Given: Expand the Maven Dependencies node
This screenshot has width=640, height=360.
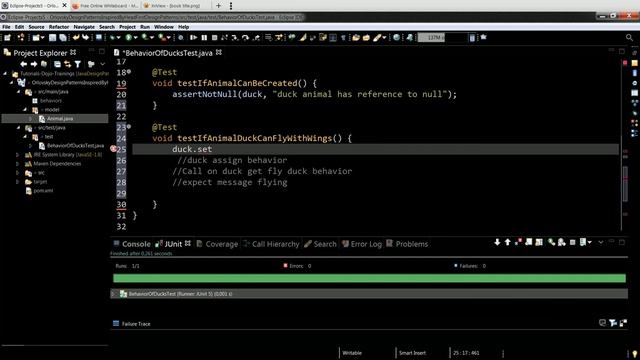Looking at the screenshot, I should (x=18, y=164).
